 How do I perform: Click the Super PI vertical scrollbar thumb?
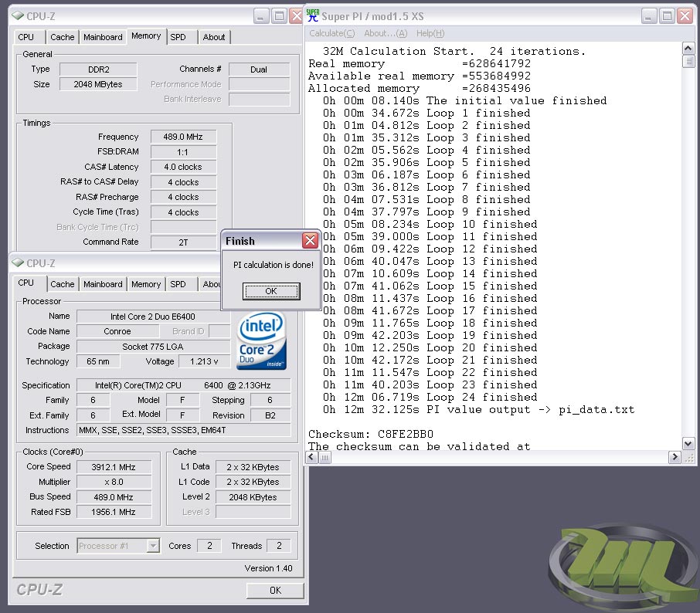coord(688,61)
